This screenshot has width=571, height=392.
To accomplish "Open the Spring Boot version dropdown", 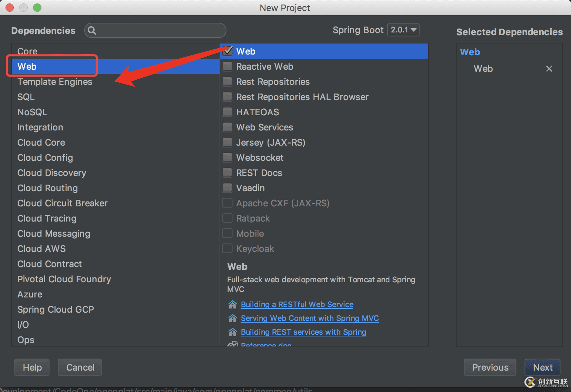I will point(403,30).
